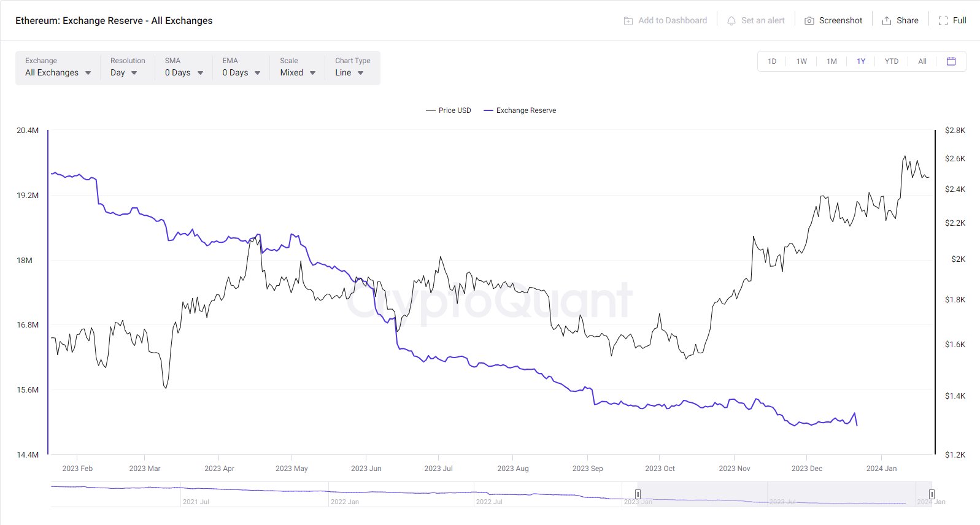Open the Exchange dropdown showing All Exchanges
Image resolution: width=980 pixels, height=525 pixels.
pyautogui.click(x=58, y=72)
